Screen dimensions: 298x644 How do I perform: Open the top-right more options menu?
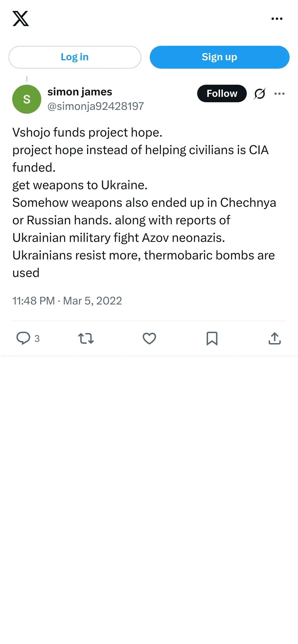[x=277, y=19]
